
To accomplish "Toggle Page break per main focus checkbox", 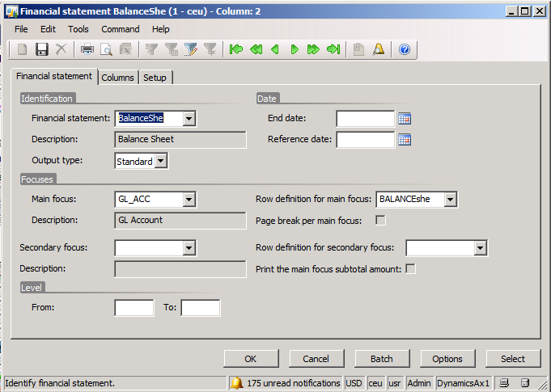I will [x=380, y=221].
